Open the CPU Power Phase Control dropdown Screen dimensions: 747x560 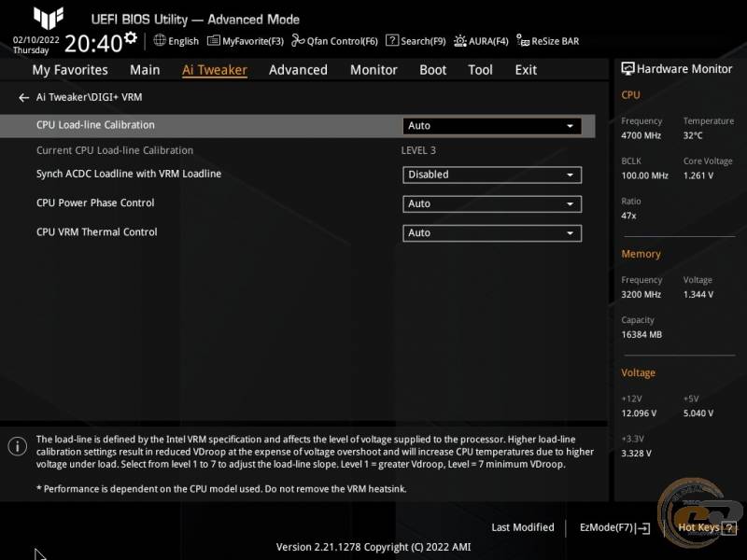click(492, 203)
